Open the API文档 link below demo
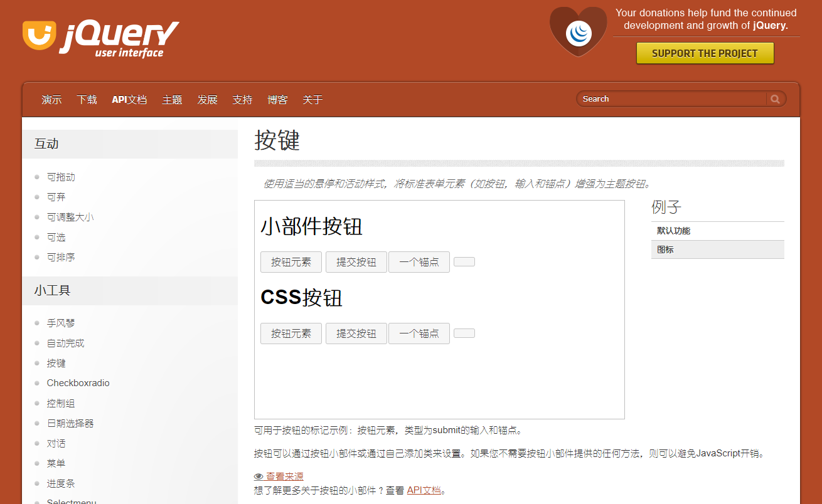The width and height of the screenshot is (822, 504). coord(424,491)
